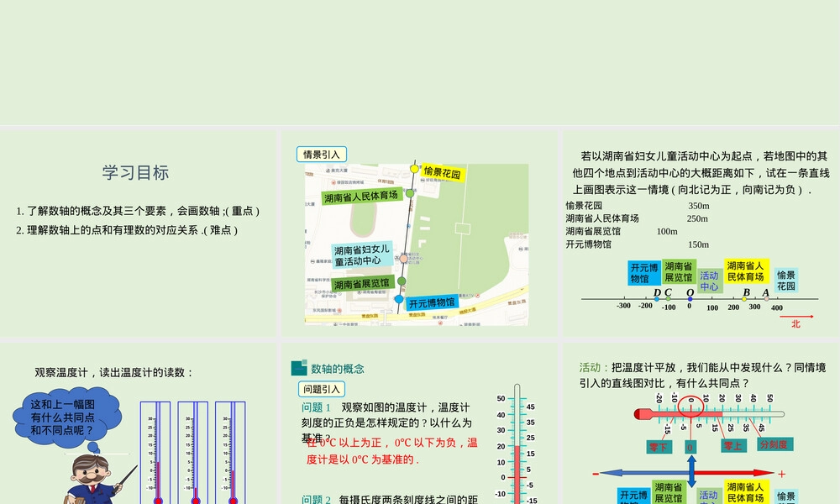Click the cartoon teacher holding a pointer
The image size is (840, 504).
(x=97, y=480)
